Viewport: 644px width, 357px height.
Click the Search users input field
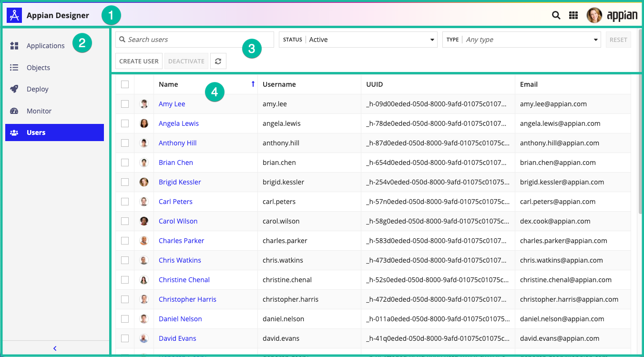[x=194, y=40]
